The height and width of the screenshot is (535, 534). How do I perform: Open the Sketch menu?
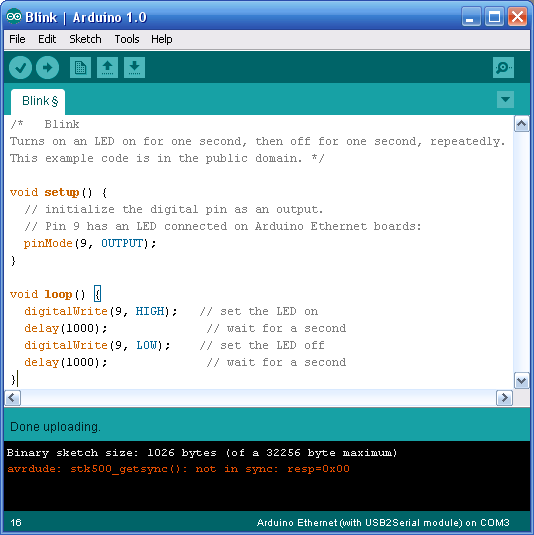85,39
